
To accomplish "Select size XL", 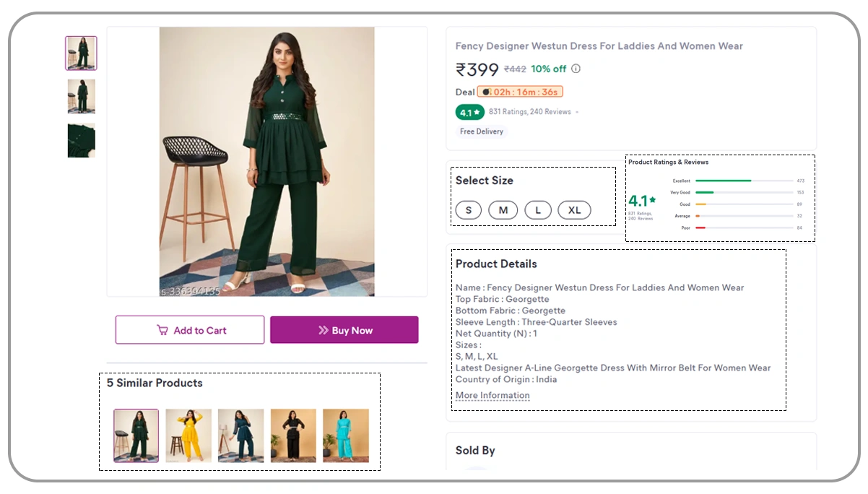I will (x=574, y=209).
